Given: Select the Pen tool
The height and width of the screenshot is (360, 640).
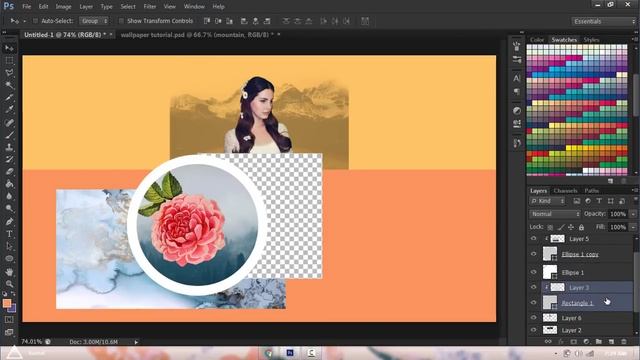Looking at the screenshot, I should click(x=9, y=222).
